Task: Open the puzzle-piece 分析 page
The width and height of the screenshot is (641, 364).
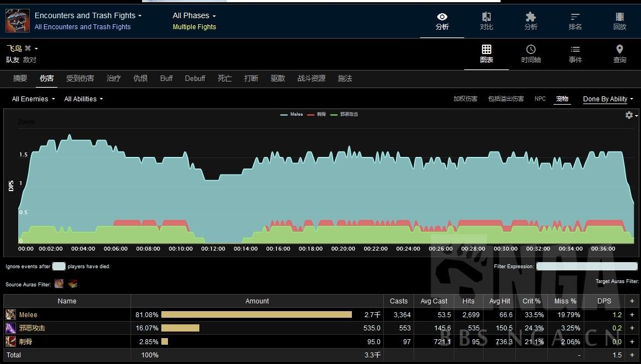Action: point(531,21)
